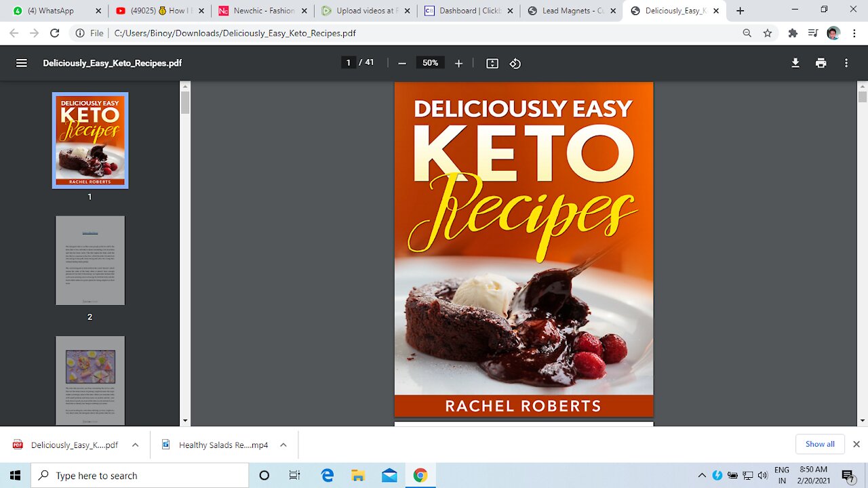Go forward in Chrome history
The width and height of the screenshot is (868, 488).
[x=35, y=33]
